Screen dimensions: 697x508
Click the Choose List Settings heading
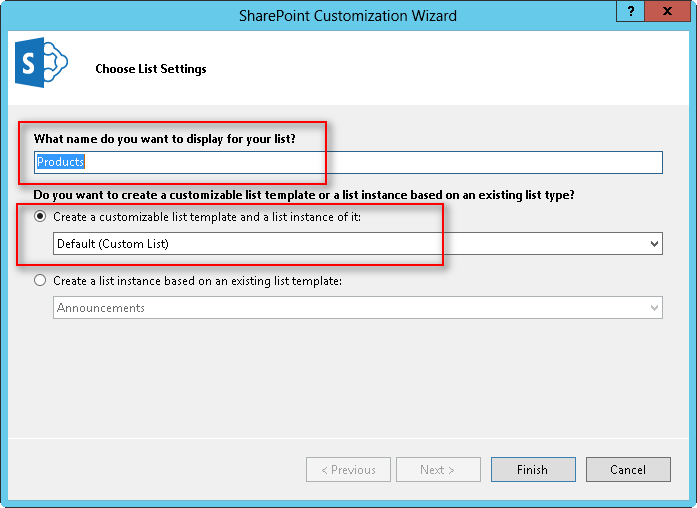(151, 69)
